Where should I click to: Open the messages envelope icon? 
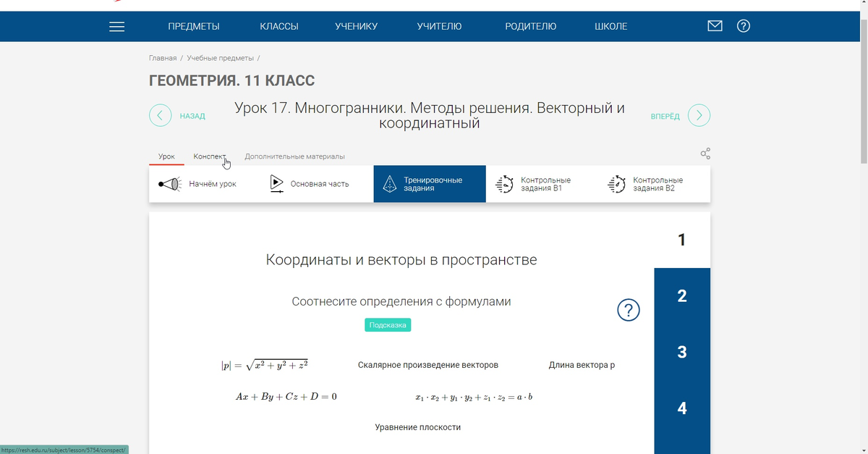[x=715, y=25]
